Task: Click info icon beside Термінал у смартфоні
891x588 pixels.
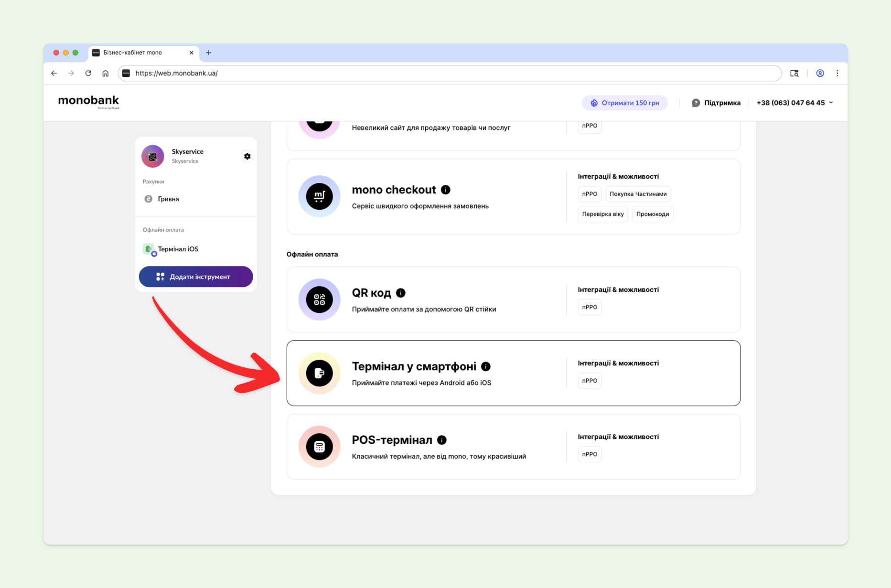Action: coord(486,366)
